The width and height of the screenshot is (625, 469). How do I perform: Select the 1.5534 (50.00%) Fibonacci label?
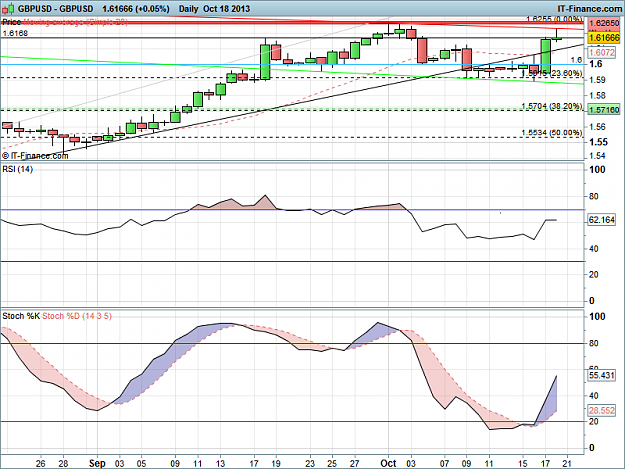click(x=552, y=133)
